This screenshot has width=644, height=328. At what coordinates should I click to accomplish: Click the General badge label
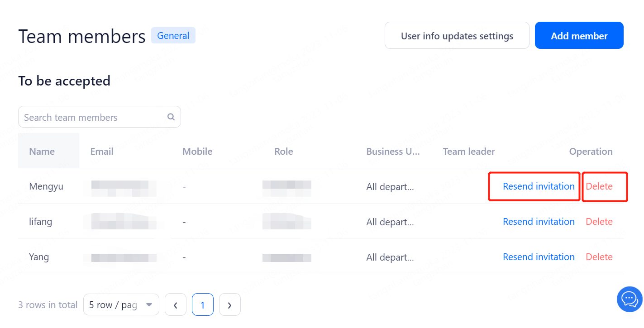point(173,36)
